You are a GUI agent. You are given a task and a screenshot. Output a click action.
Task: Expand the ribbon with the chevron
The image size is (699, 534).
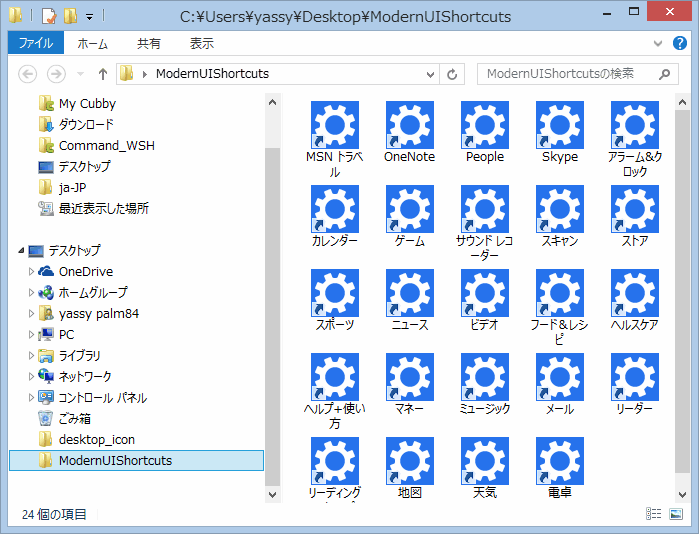pyautogui.click(x=658, y=43)
